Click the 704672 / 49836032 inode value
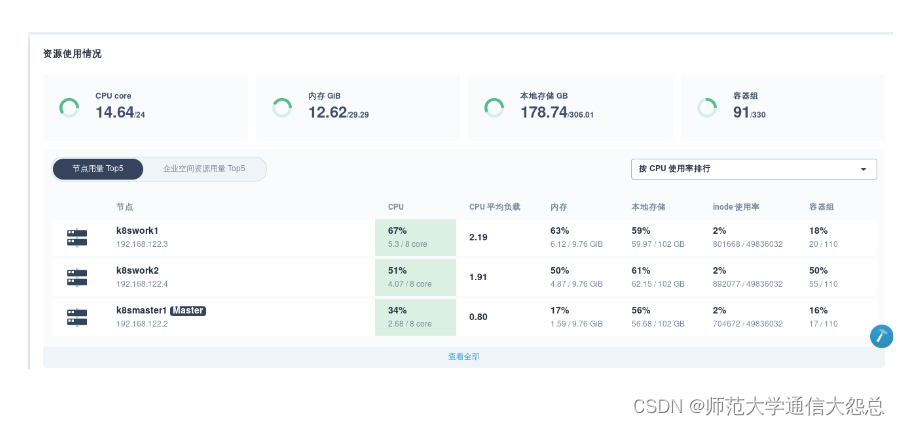The width and height of the screenshot is (900, 425). click(x=747, y=324)
